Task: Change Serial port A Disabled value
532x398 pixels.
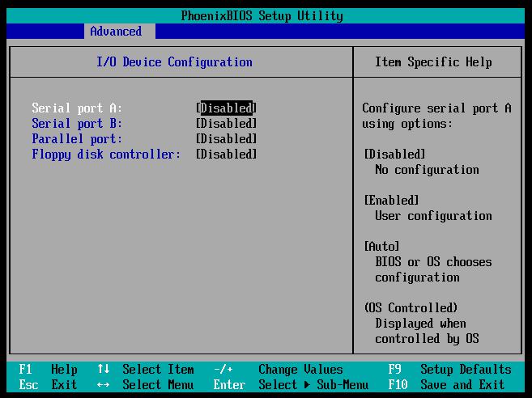Action: tap(226, 108)
